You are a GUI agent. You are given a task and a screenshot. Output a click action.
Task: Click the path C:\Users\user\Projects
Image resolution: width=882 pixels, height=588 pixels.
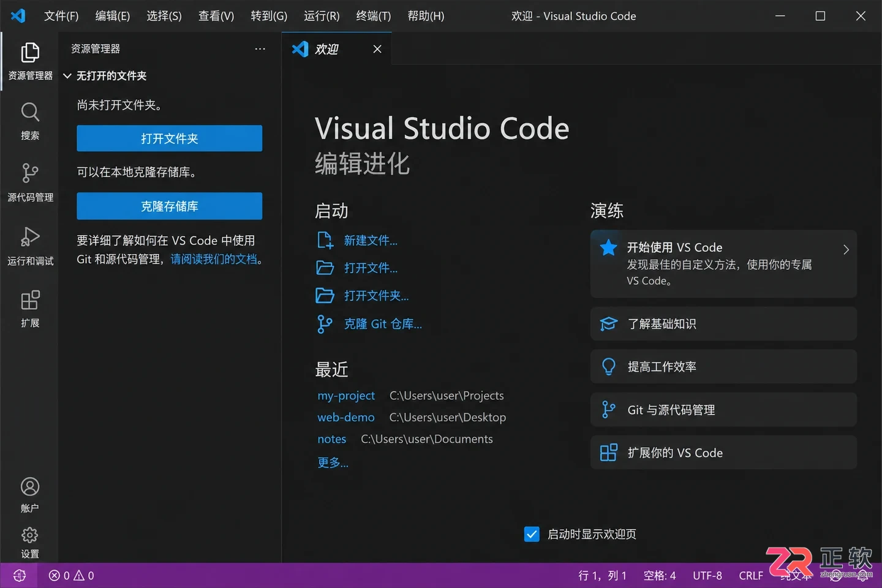point(447,396)
